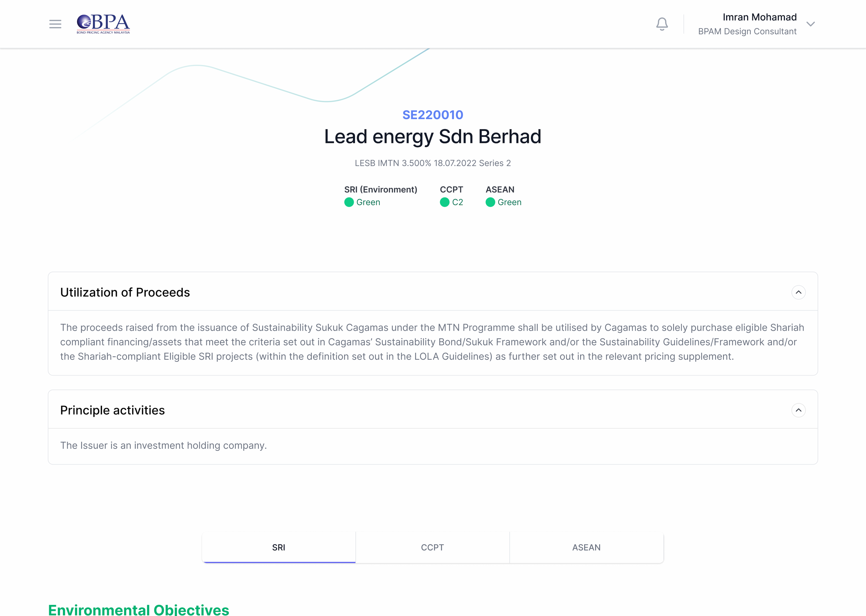Open the notifications bell
Screen dimensions: 866x616
pyautogui.click(x=662, y=24)
